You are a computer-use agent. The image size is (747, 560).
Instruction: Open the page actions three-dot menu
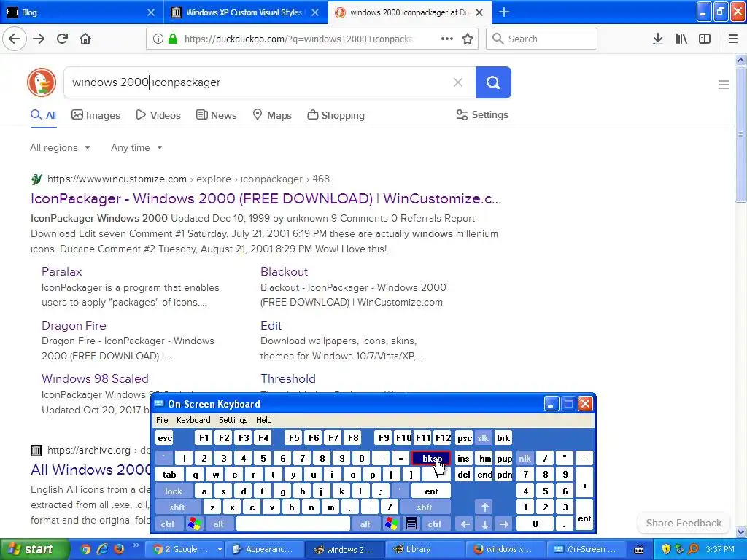447,39
